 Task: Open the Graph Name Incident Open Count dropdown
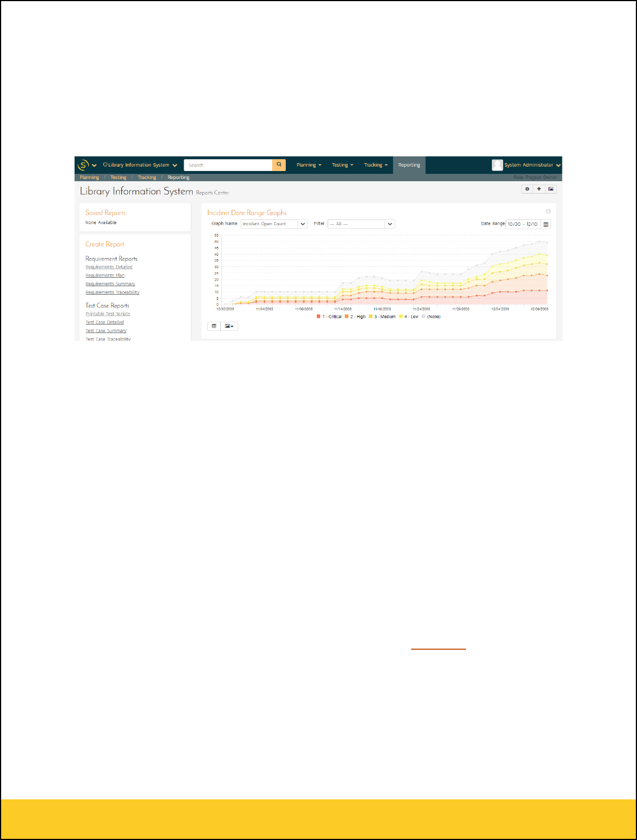[274, 224]
